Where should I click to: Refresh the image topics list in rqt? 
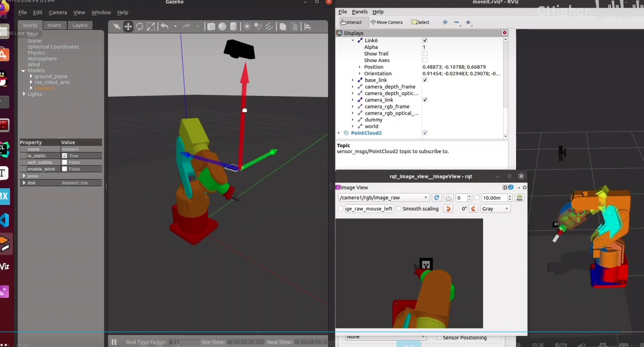[x=437, y=198]
